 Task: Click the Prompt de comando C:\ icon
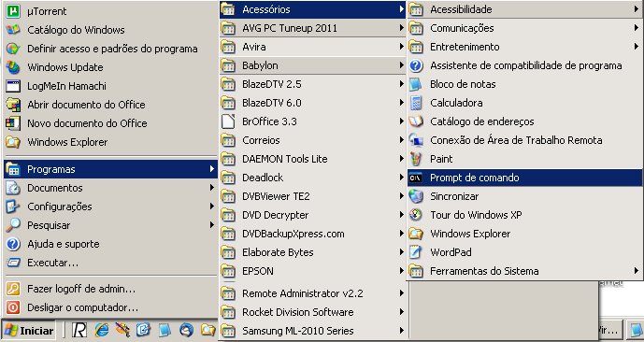416,178
